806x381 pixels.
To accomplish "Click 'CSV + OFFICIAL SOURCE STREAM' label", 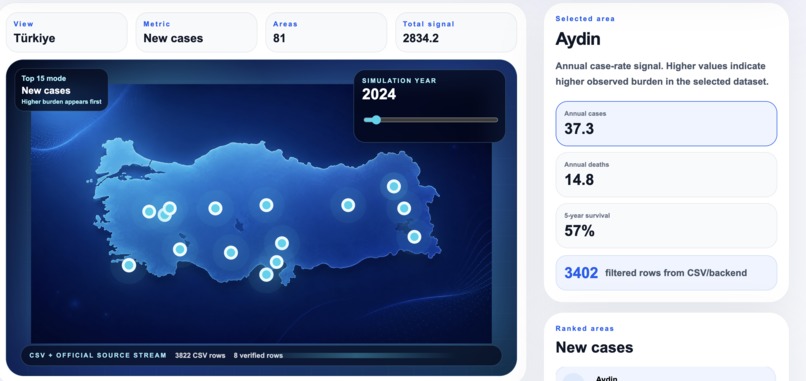I will (x=98, y=355).
